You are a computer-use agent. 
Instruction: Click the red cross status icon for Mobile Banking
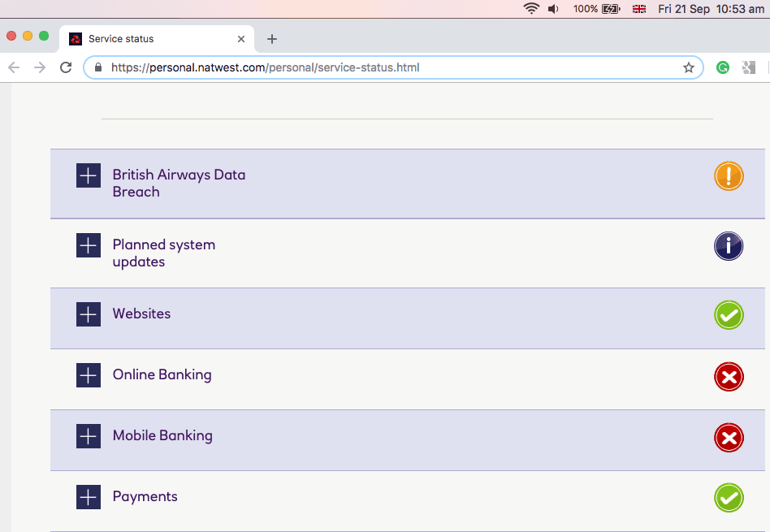729,438
